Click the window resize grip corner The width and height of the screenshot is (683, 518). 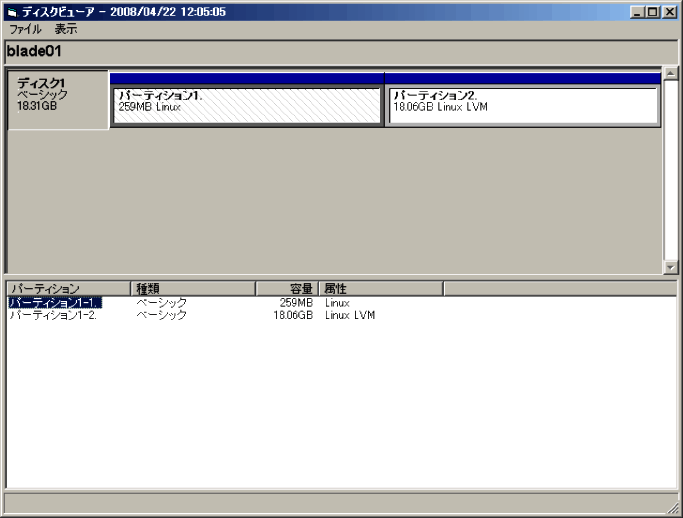pos(673,508)
